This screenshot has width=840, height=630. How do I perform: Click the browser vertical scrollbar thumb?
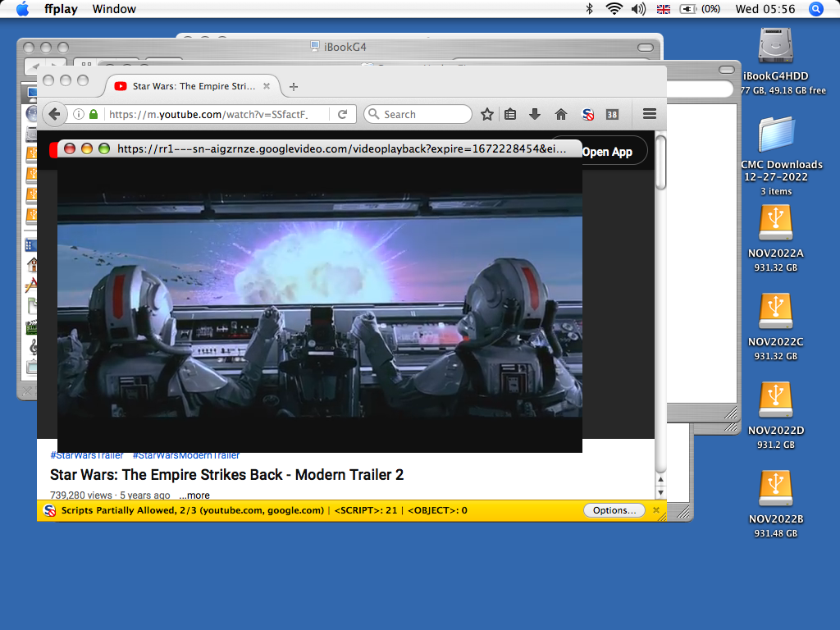tap(661, 163)
